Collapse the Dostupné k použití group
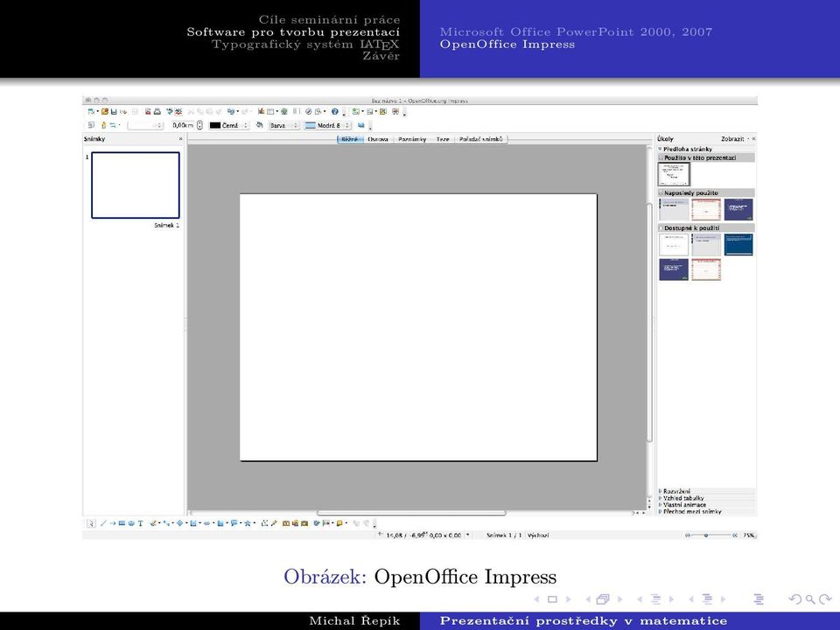The image size is (840, 630). (661, 227)
